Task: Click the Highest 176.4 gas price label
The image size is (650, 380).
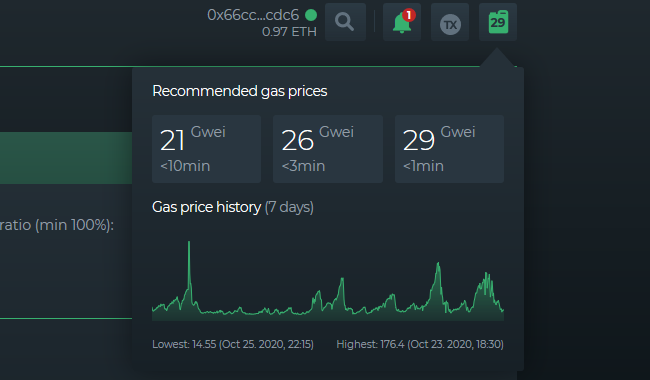Action: [x=420, y=344]
